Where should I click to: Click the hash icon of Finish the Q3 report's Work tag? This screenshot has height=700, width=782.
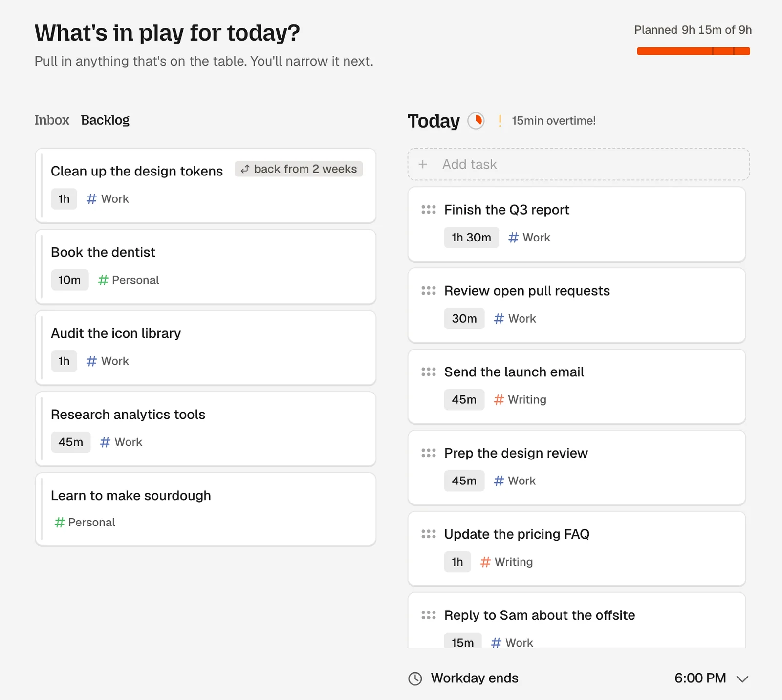click(x=514, y=238)
